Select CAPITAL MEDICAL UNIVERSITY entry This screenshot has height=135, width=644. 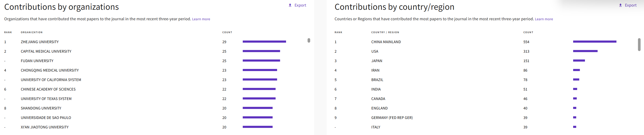46,51
